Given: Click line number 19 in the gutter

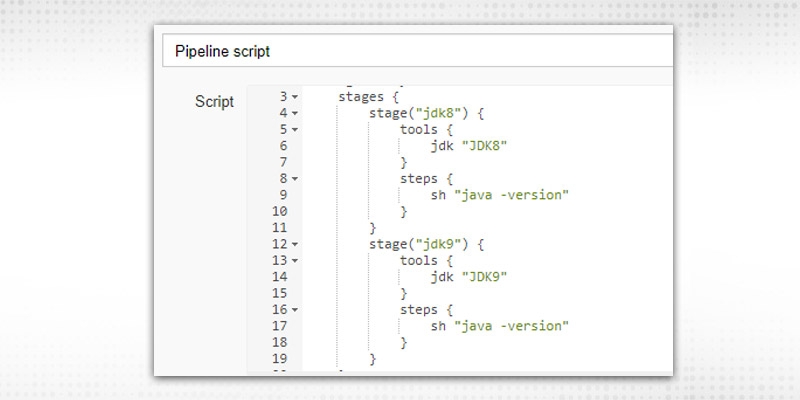Looking at the screenshot, I should (280, 358).
